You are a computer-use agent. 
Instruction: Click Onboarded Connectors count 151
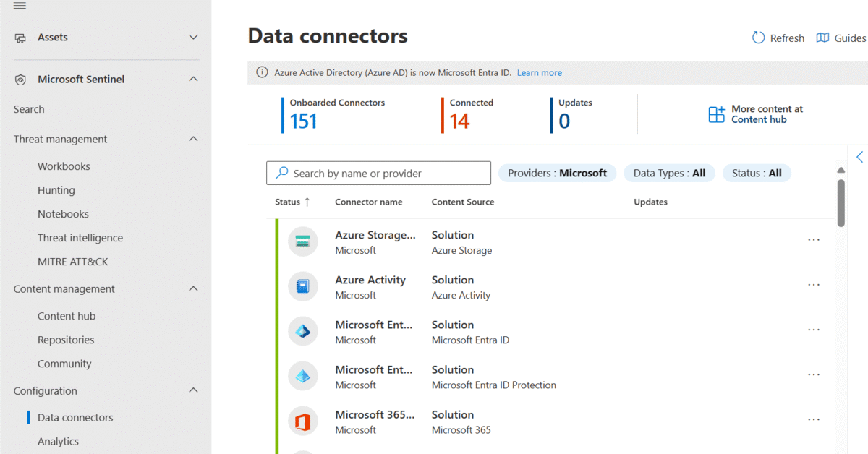pyautogui.click(x=304, y=121)
